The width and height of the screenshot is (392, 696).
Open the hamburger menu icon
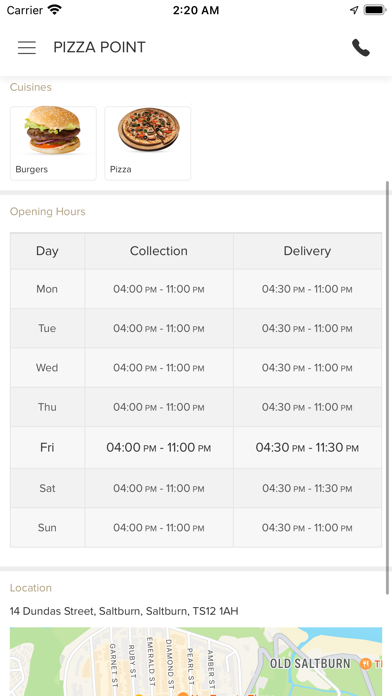tap(27, 47)
